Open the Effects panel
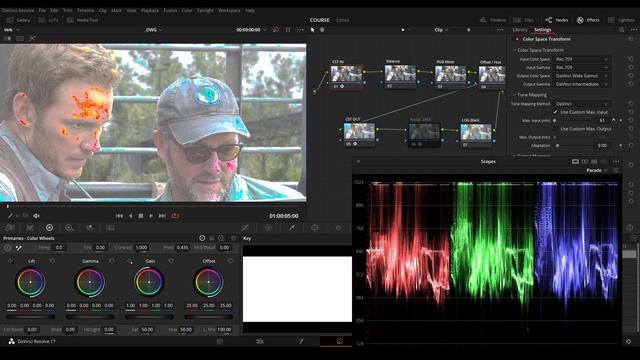 coord(588,20)
